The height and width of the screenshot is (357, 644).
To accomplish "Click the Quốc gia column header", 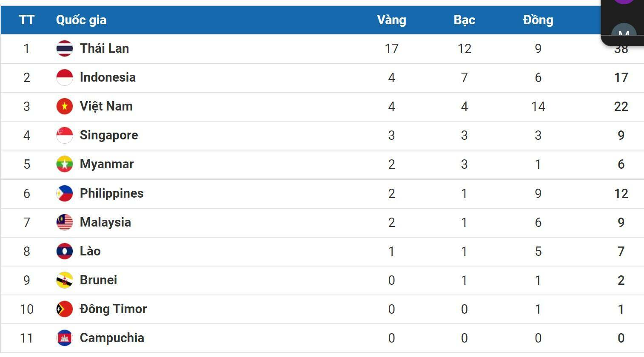I will [81, 20].
